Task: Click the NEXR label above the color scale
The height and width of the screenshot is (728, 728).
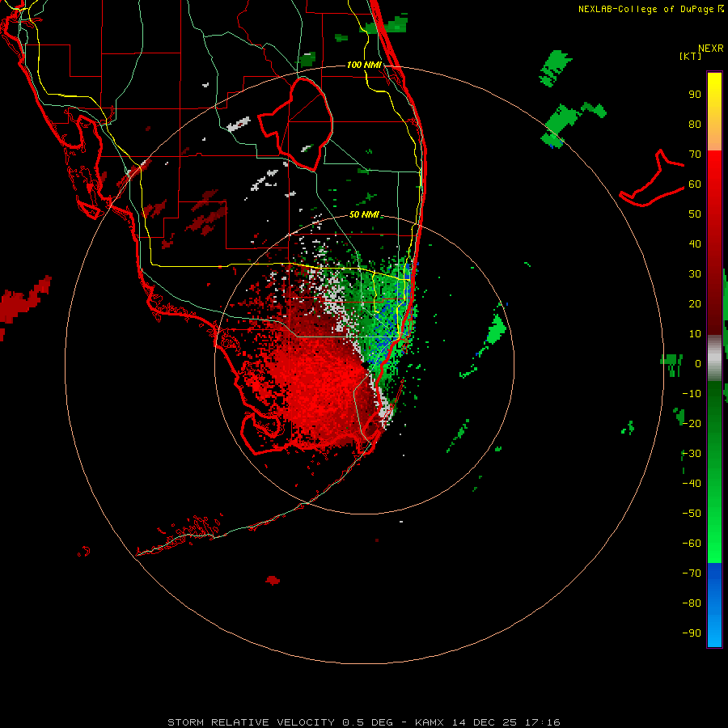Action: (711, 49)
